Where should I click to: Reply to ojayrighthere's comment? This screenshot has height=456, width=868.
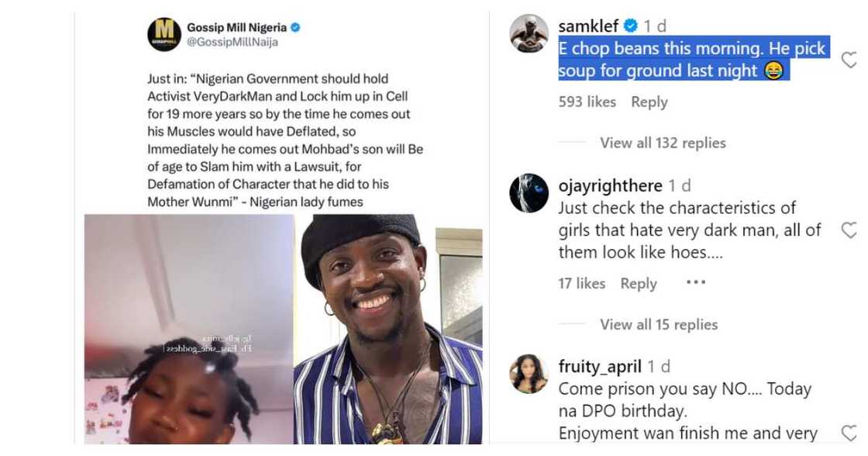639,283
